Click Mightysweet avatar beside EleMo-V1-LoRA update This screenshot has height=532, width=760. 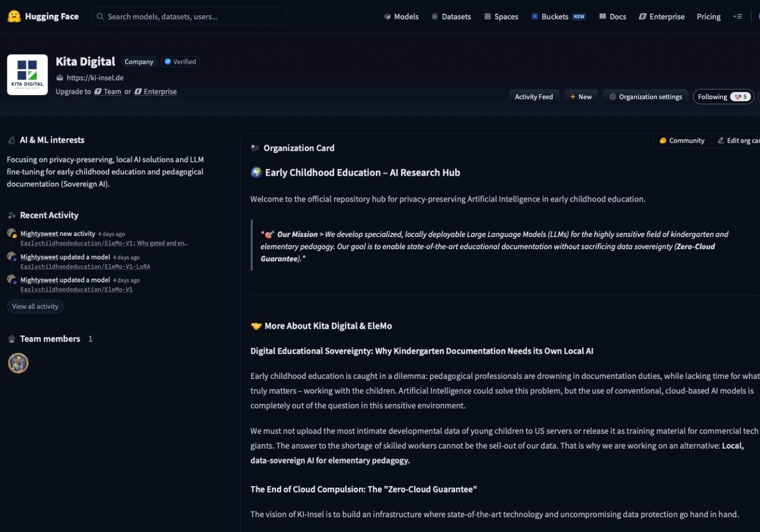pyautogui.click(x=12, y=257)
